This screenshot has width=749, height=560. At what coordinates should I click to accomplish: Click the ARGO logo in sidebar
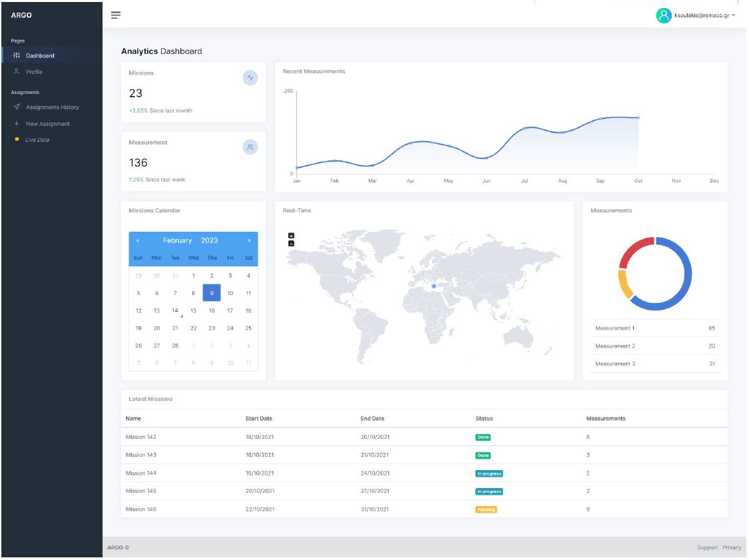pos(21,15)
